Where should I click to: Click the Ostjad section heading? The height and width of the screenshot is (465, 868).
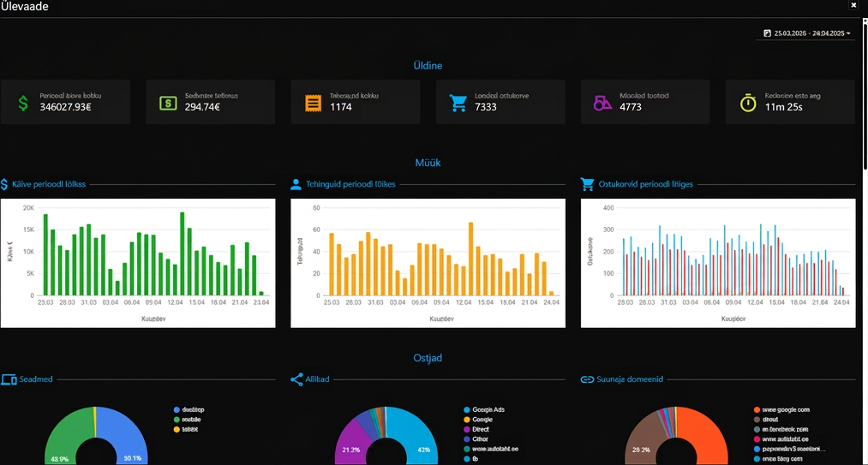428,358
